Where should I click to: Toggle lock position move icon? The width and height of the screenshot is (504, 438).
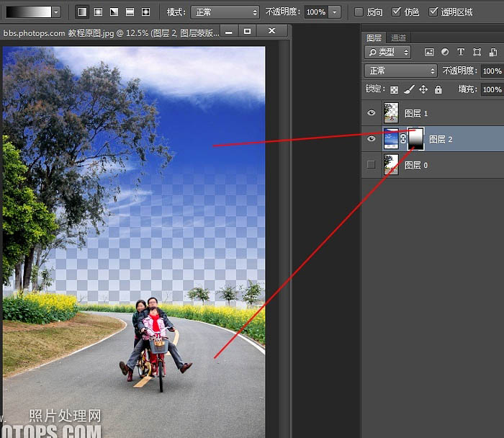[423, 89]
